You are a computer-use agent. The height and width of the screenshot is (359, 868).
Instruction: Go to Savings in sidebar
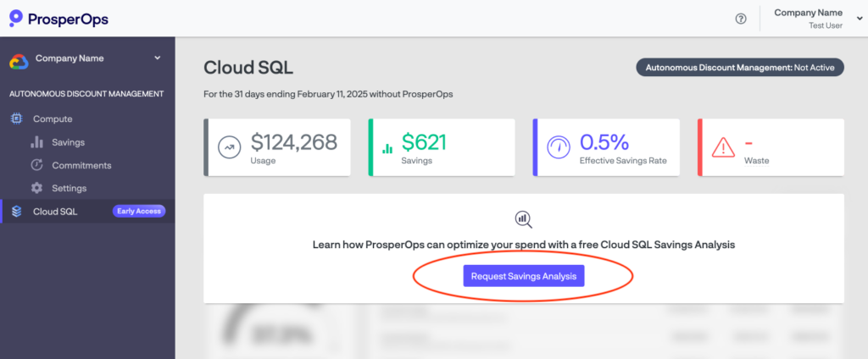[68, 142]
